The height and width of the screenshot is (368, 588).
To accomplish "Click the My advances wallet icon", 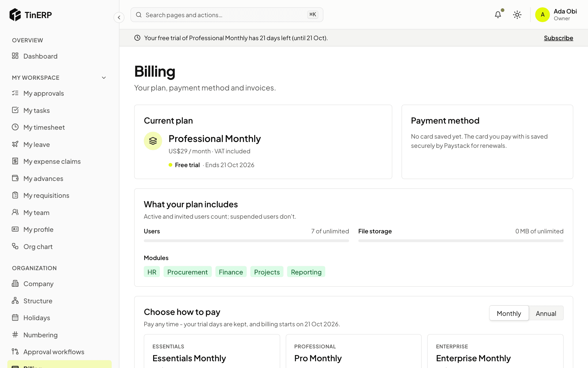I will 15,178.
